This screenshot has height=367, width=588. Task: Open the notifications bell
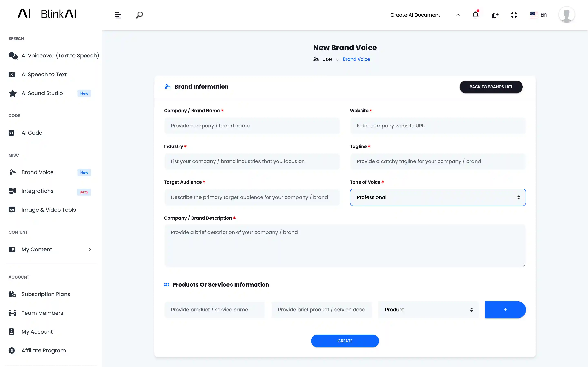pyautogui.click(x=475, y=15)
